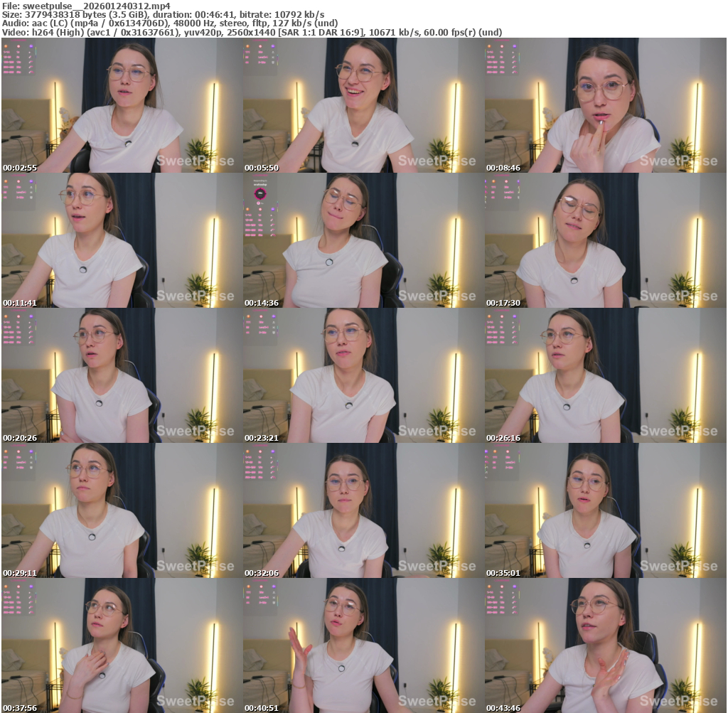This screenshot has height=713, width=728.
Task: Open the thumbnail frame at 00:43:46
Action: click(606, 645)
